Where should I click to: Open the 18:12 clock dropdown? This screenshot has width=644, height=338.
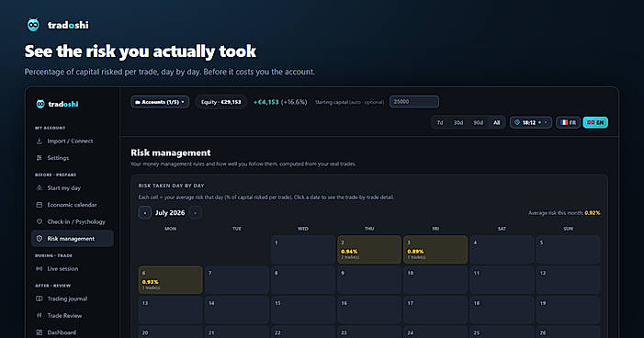(x=531, y=122)
